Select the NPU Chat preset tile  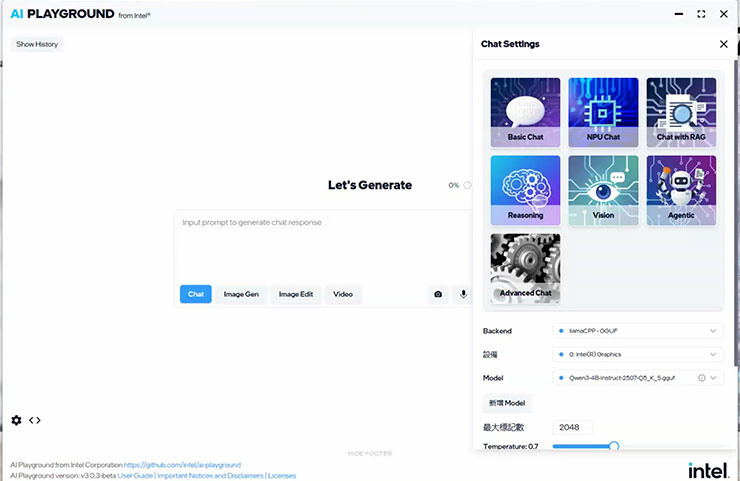603,112
